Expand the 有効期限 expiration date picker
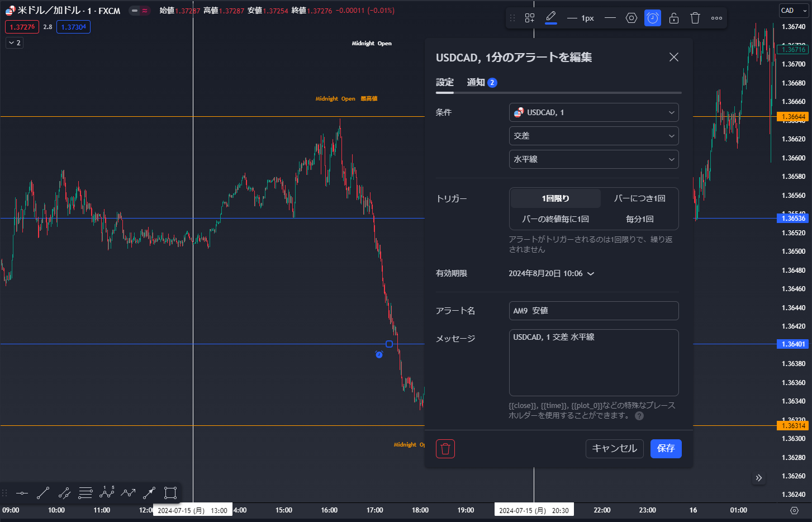Image resolution: width=812 pixels, height=522 pixels. (551, 274)
